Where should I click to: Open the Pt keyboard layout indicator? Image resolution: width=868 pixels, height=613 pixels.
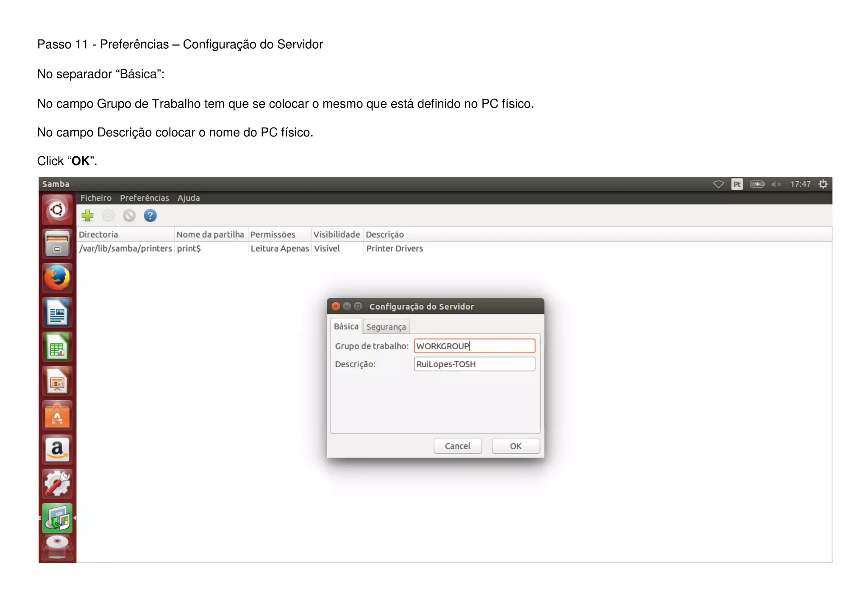[x=737, y=184]
